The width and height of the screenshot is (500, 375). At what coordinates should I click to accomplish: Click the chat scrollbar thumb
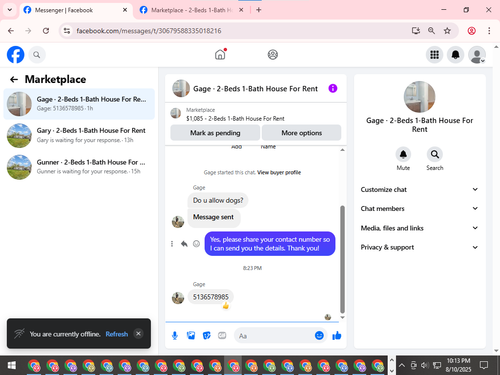pos(342,259)
